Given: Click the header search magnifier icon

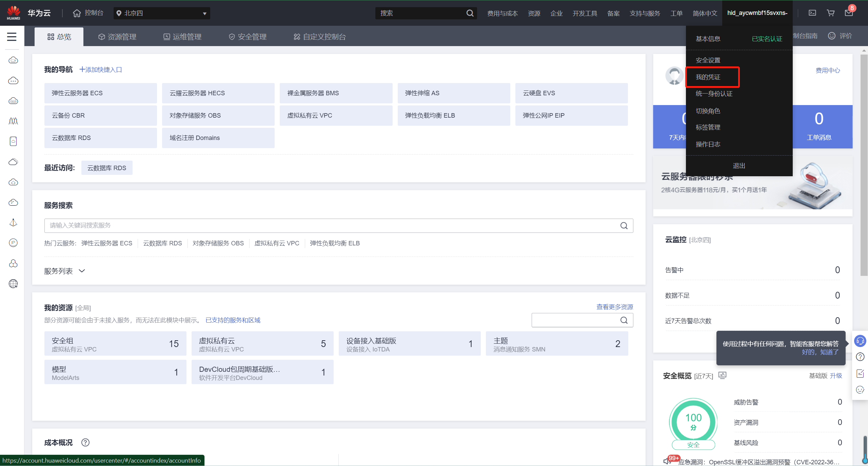Looking at the screenshot, I should coord(470,13).
